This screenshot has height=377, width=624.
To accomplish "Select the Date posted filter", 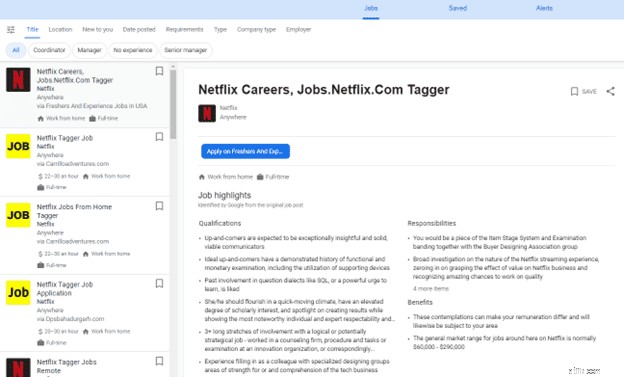I will pos(139,29).
